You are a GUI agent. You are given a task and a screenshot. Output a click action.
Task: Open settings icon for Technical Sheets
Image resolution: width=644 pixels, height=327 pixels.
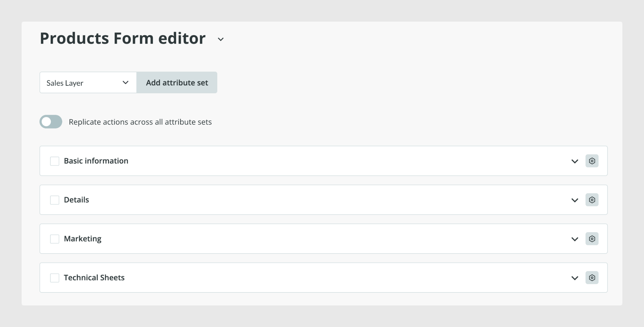(592, 278)
